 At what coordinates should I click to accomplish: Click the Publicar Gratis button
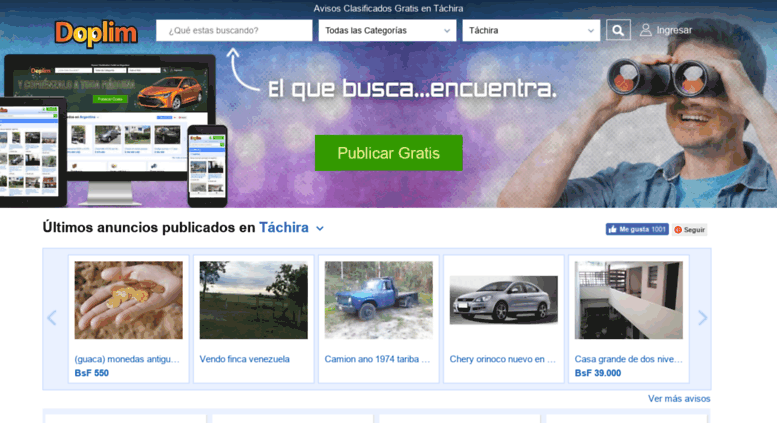point(388,153)
